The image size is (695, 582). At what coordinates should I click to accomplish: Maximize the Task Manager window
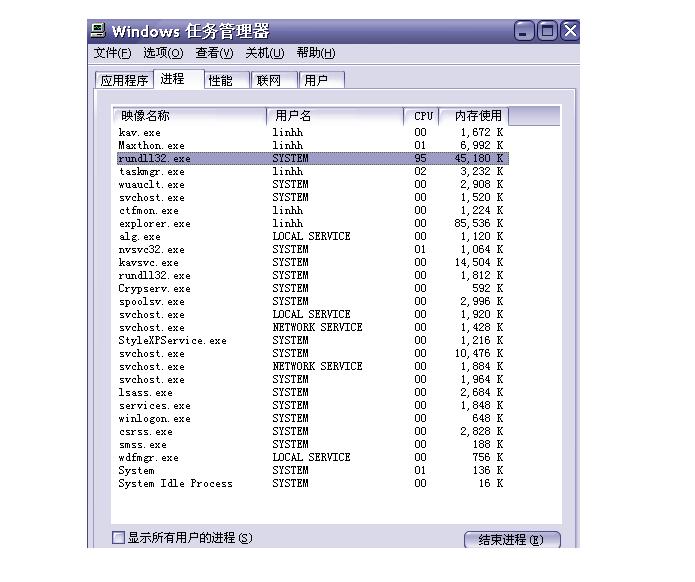547,31
